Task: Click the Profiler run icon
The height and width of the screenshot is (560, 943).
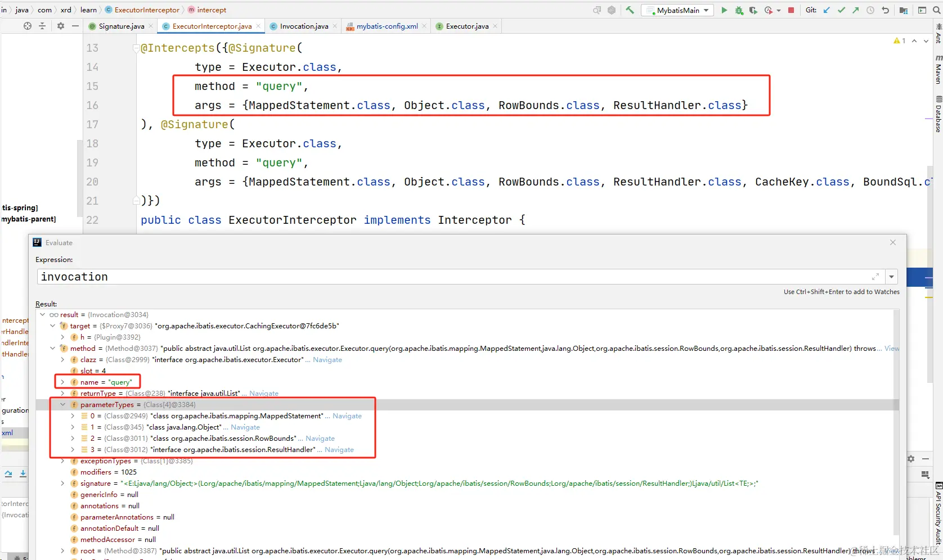Action: [768, 10]
